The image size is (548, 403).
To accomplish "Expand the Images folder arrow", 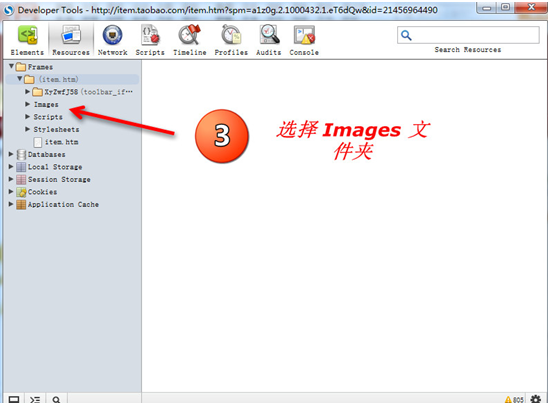I will pyautogui.click(x=28, y=104).
